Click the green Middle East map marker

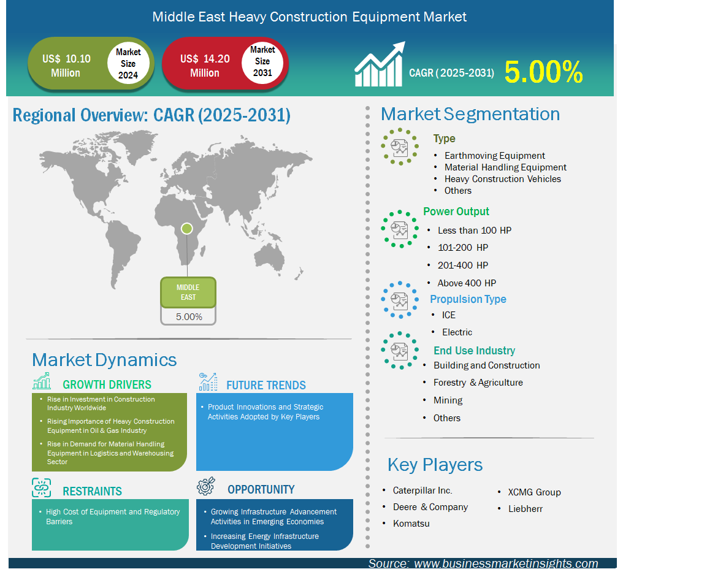(x=187, y=229)
